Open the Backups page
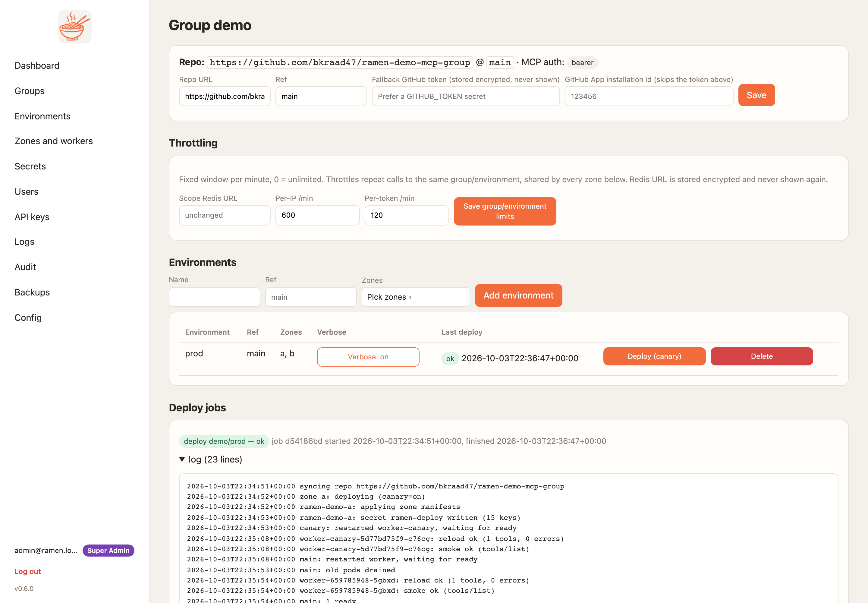 coord(32,292)
